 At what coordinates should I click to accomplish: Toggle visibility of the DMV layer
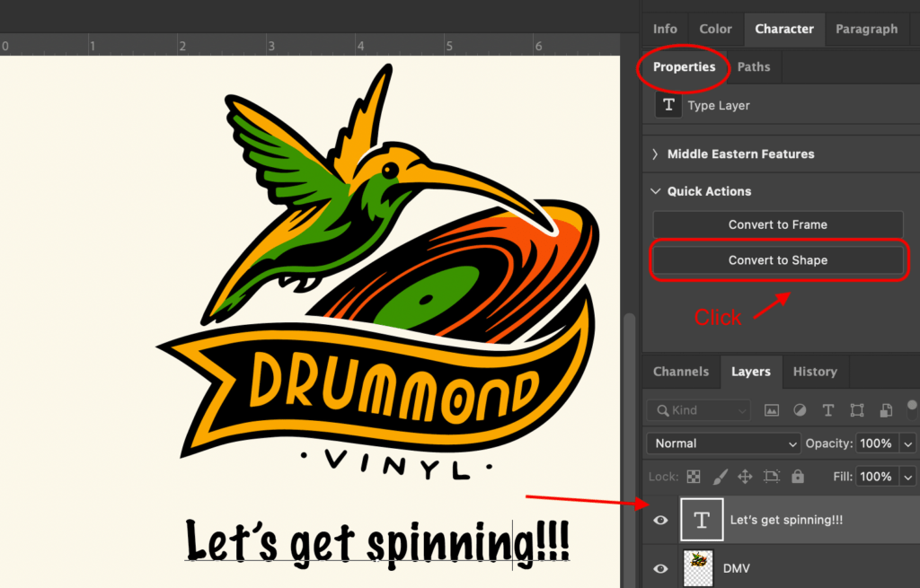(x=661, y=568)
